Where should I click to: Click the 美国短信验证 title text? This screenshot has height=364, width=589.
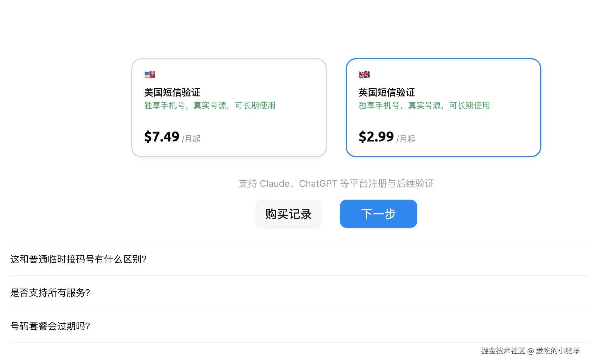(x=172, y=92)
